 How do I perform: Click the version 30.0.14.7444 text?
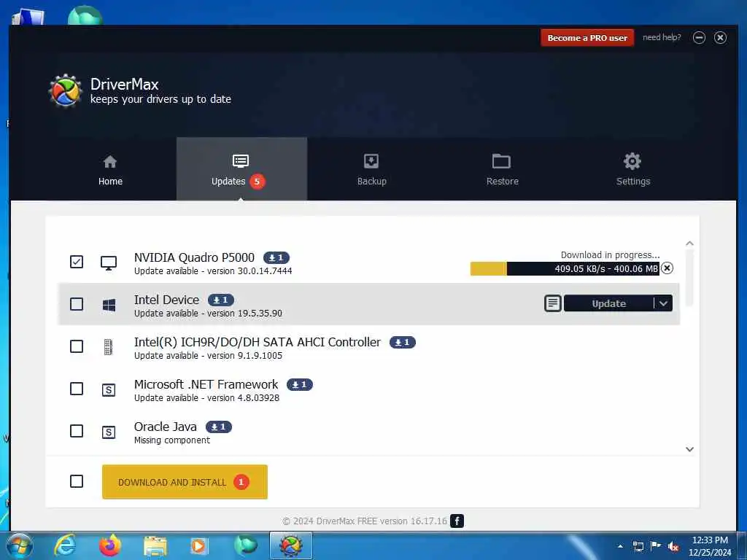click(249, 271)
